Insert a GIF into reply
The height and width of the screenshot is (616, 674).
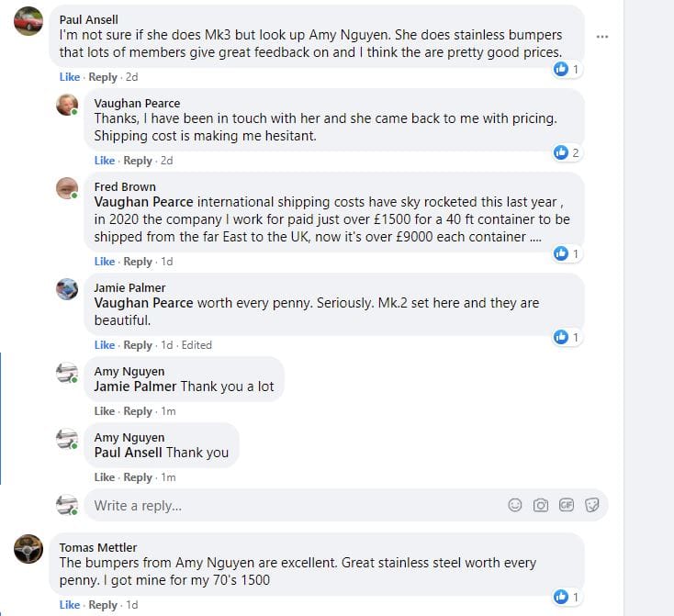pyautogui.click(x=567, y=505)
